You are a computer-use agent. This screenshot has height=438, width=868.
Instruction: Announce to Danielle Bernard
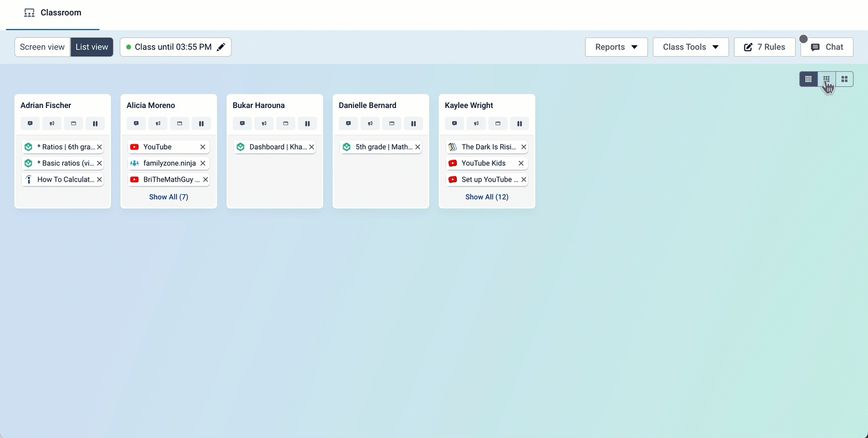pos(370,124)
